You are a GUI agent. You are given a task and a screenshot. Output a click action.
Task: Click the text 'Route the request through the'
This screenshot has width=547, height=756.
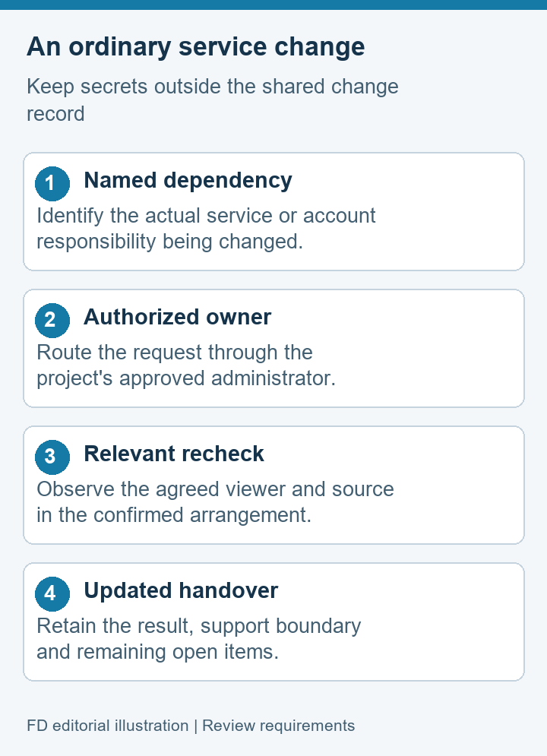pos(175,353)
